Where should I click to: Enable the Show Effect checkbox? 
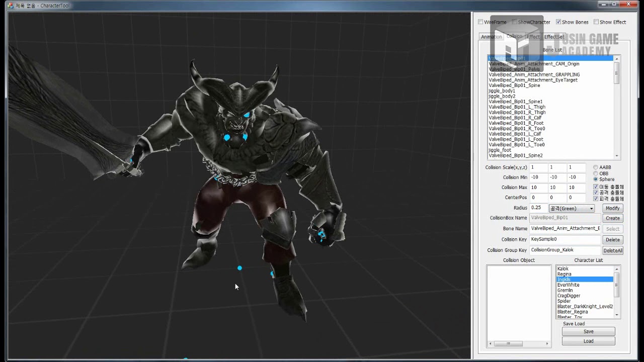596,22
